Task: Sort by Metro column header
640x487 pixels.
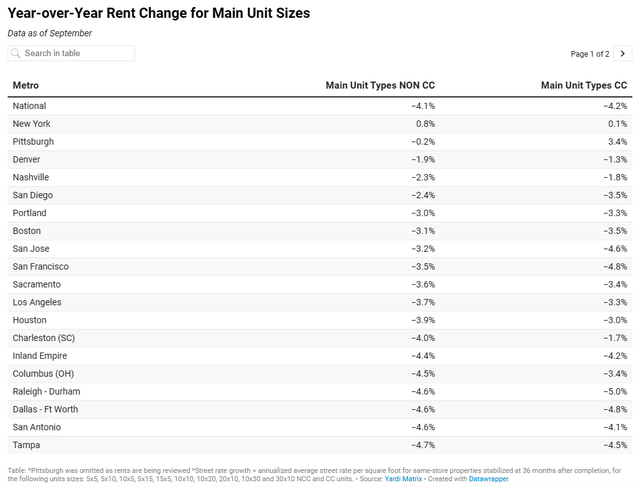Action: [26, 86]
